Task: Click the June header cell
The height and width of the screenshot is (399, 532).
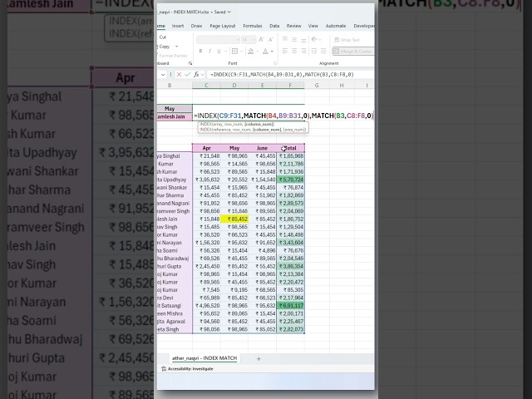Action: 263,148
